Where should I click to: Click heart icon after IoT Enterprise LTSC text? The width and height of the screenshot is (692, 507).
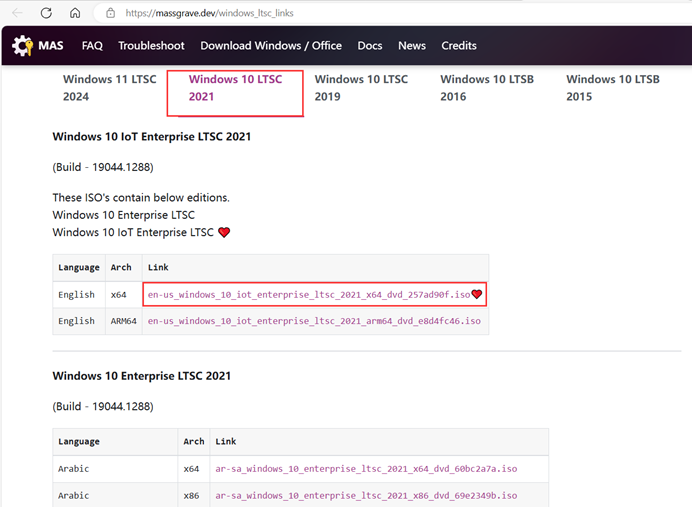click(x=224, y=232)
